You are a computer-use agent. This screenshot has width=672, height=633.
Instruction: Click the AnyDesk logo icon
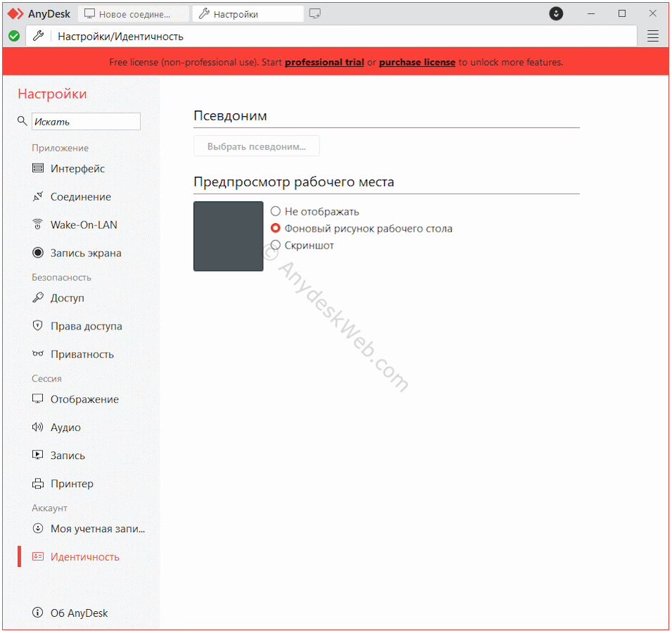pos(15,13)
